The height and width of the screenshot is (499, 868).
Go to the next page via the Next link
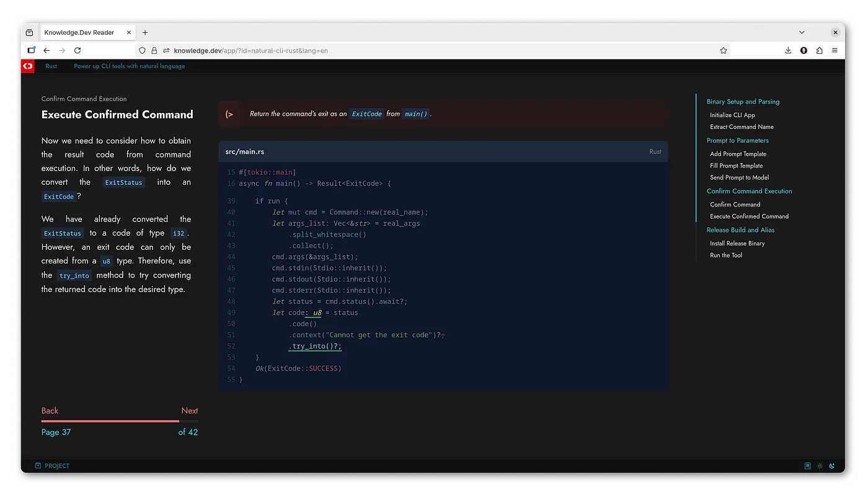point(190,410)
